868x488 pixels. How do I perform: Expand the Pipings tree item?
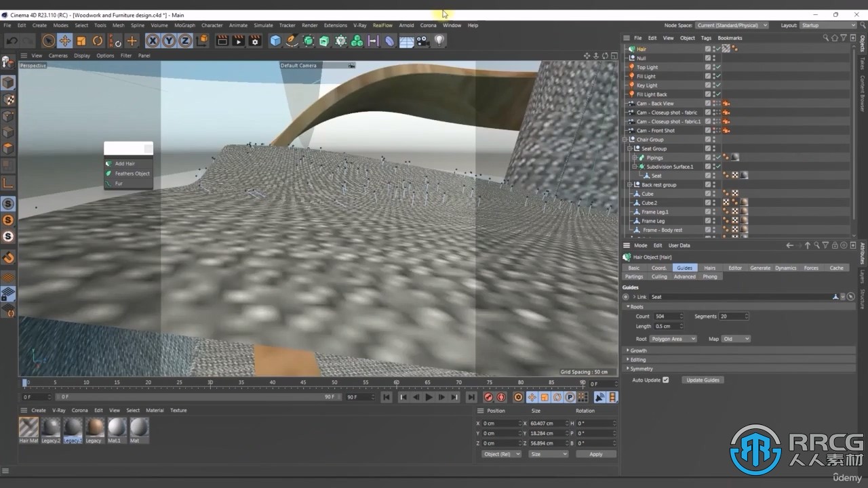(634, 157)
